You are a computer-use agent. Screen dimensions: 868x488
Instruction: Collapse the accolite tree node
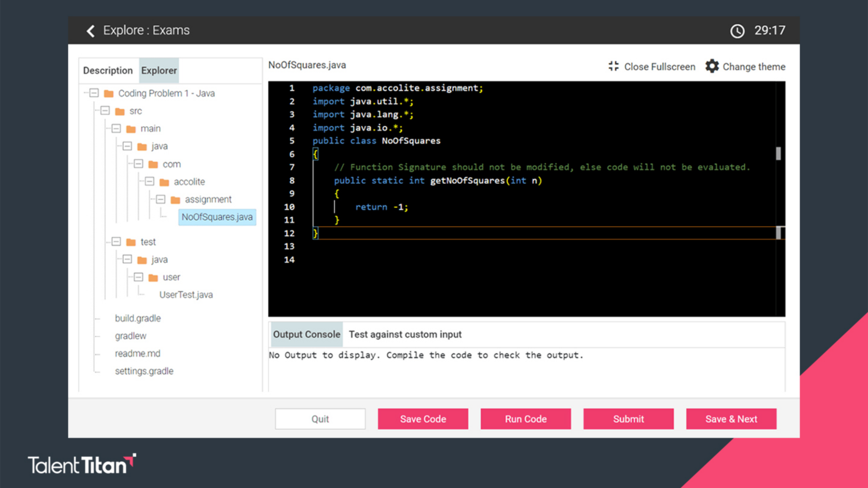[150, 181]
